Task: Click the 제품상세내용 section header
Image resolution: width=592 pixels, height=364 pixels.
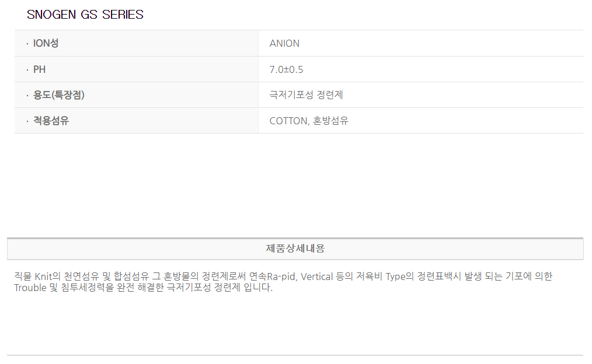Action: click(x=295, y=249)
